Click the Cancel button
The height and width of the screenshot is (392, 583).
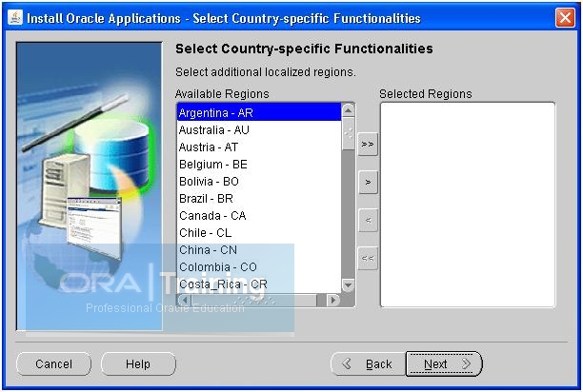(x=54, y=363)
